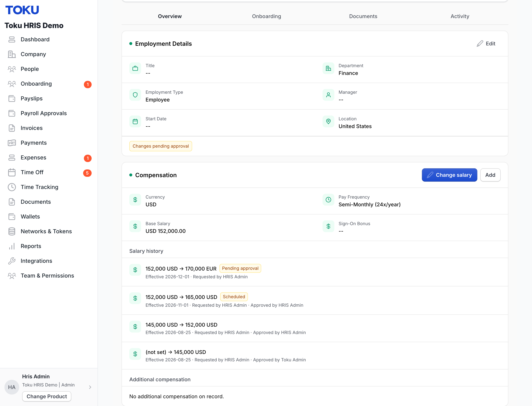Click the Scheduled status badge
This screenshot has height=406, width=532.
(234, 297)
